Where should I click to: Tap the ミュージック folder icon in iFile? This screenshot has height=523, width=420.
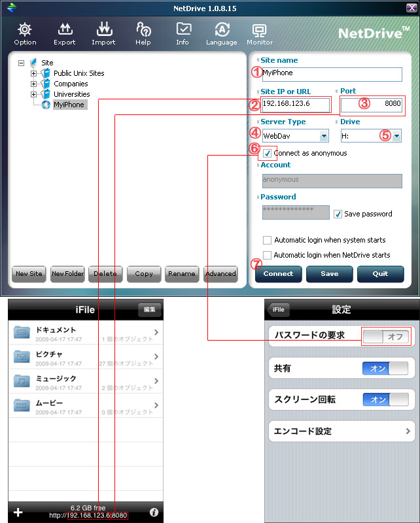[x=22, y=381]
